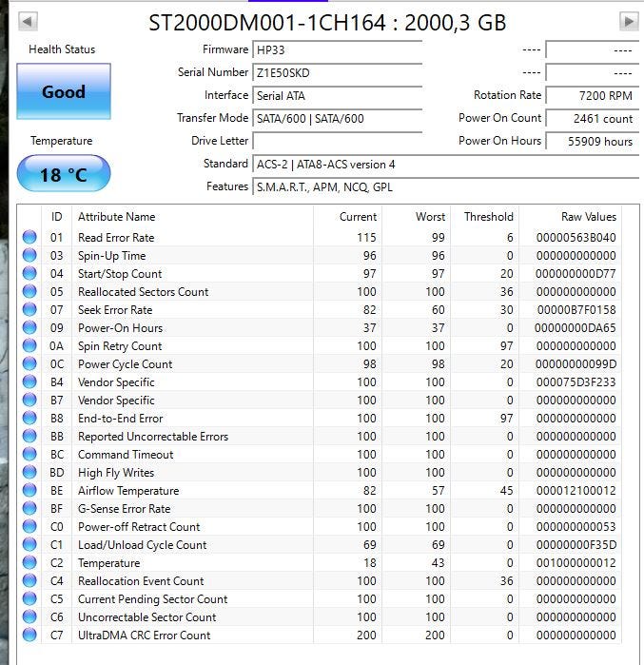Click status icon for End-to-End Error
644x665 pixels.
pyautogui.click(x=29, y=418)
